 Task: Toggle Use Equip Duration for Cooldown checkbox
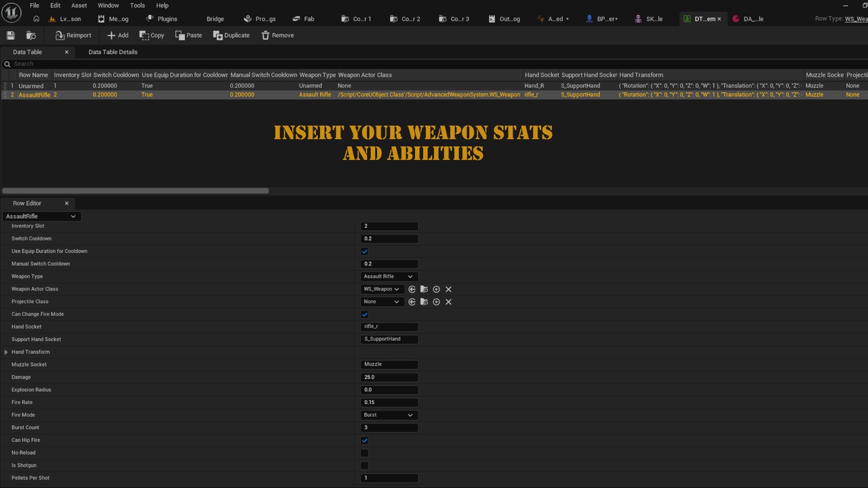(x=364, y=251)
